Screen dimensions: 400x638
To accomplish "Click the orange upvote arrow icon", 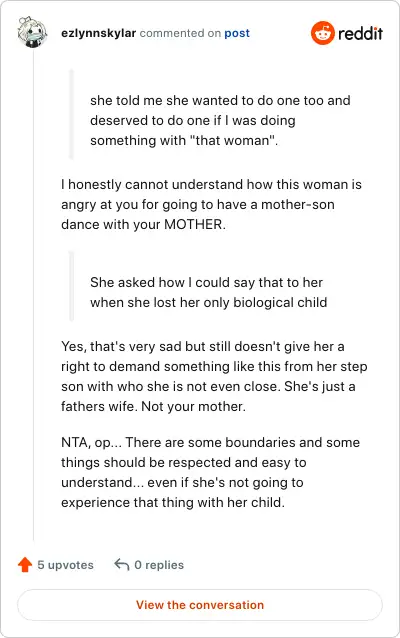I will coord(25,564).
